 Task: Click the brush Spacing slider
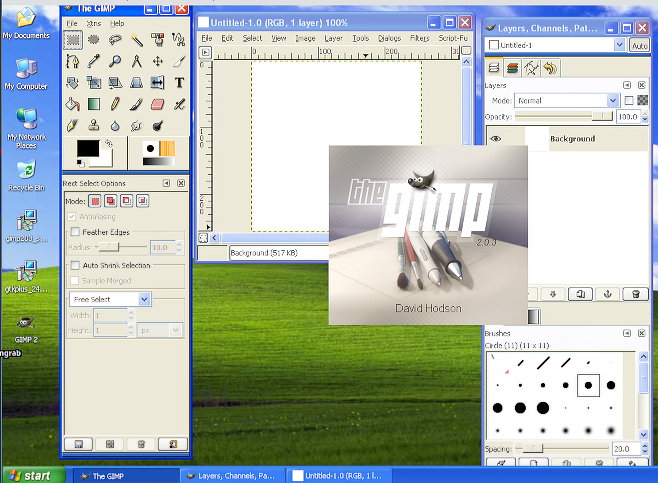click(x=562, y=449)
